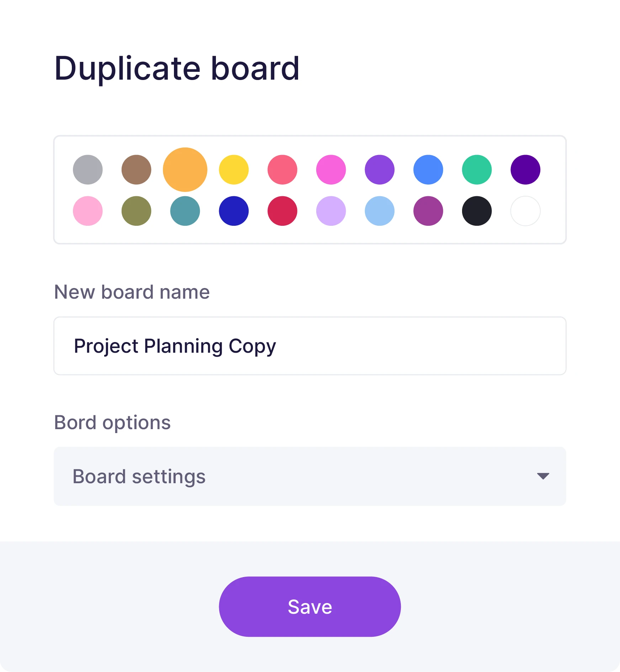Select the gray color swatch
Screen dimensions: 620x672
pyautogui.click(x=88, y=170)
